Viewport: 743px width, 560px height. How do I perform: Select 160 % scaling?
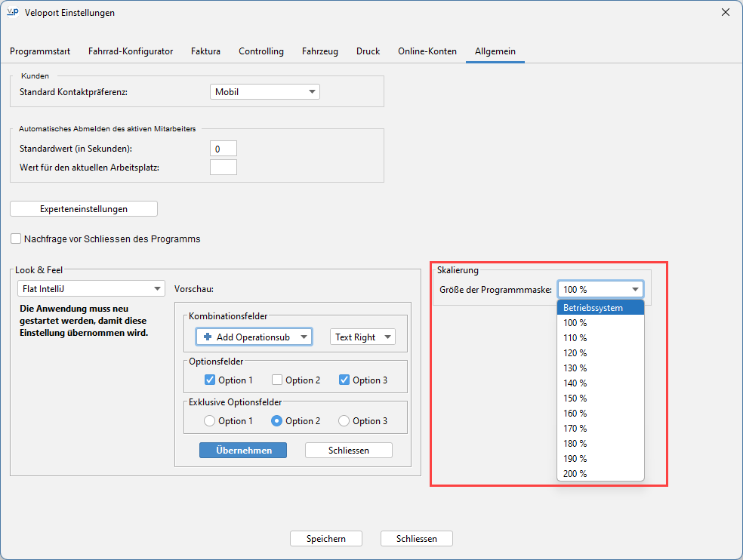coord(600,413)
